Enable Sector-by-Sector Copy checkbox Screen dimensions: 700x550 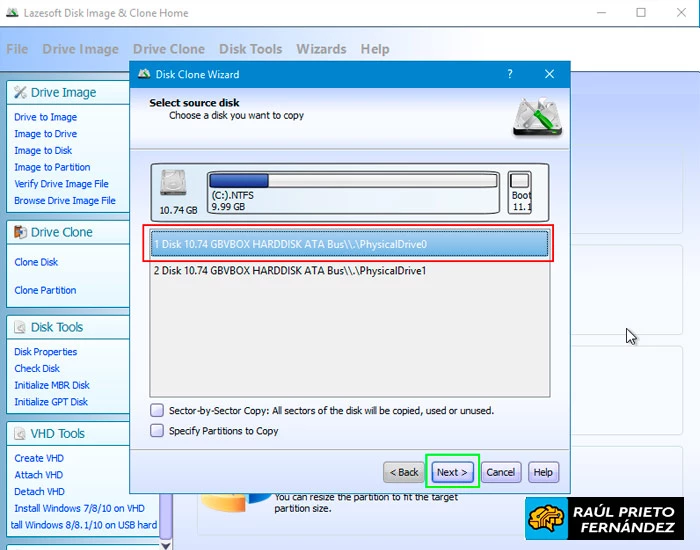point(157,410)
